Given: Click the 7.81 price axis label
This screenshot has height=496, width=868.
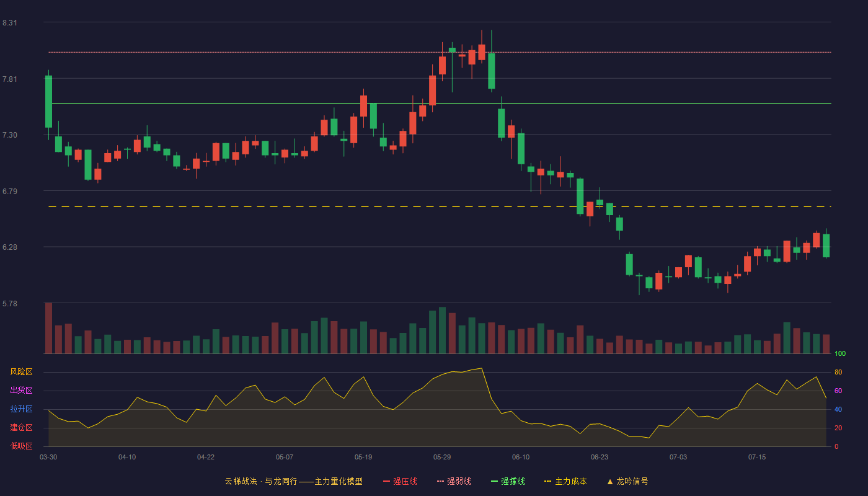Looking at the screenshot, I should 10,79.
